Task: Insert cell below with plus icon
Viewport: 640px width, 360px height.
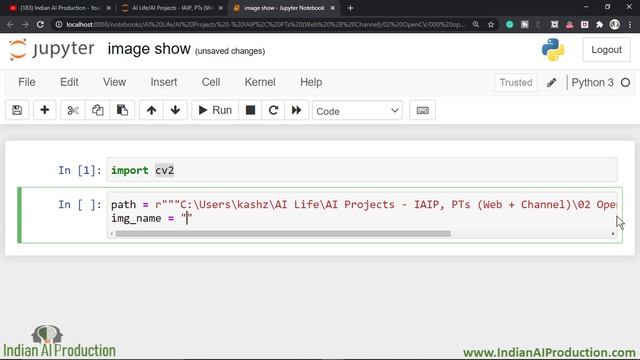Action: coord(44,110)
